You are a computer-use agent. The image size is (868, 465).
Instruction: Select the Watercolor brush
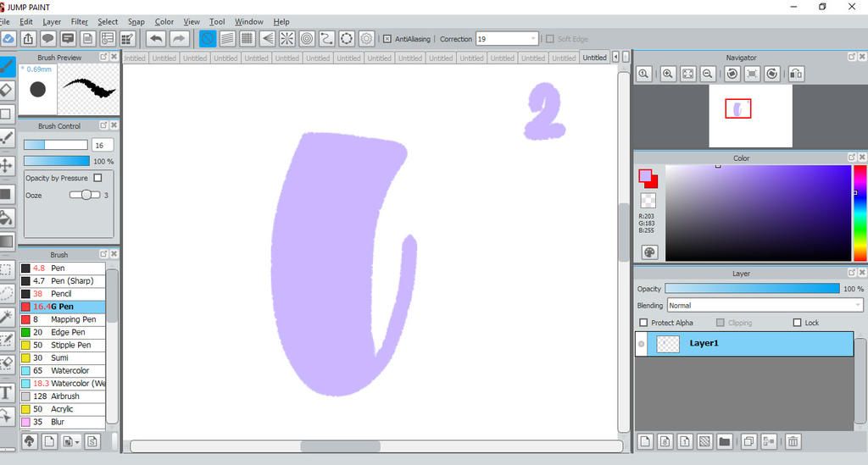(x=63, y=370)
